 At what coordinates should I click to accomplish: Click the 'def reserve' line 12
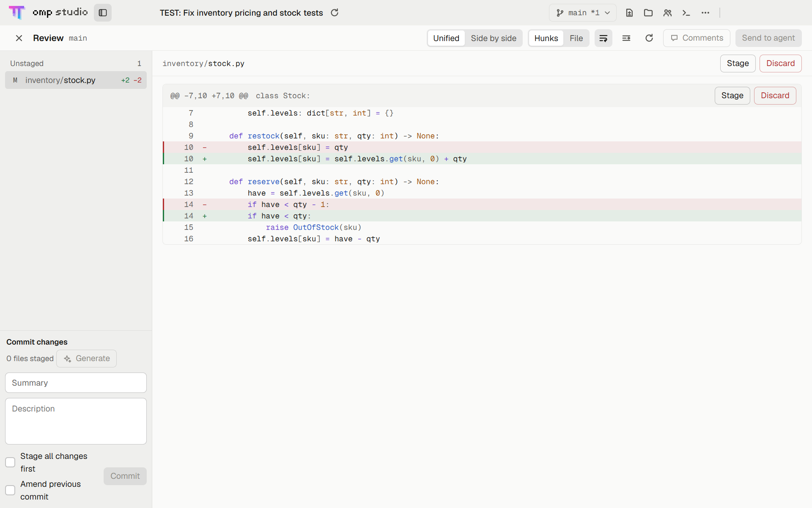pos(482,182)
